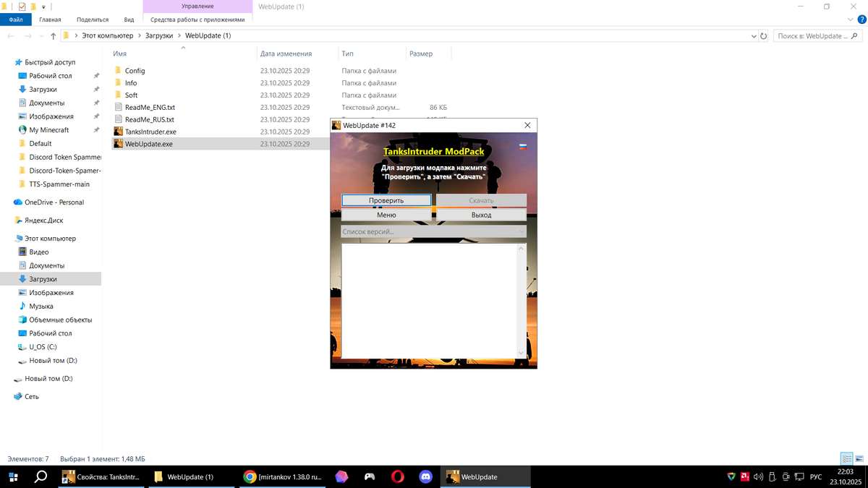Launch Opera browser from the taskbar

(x=397, y=476)
